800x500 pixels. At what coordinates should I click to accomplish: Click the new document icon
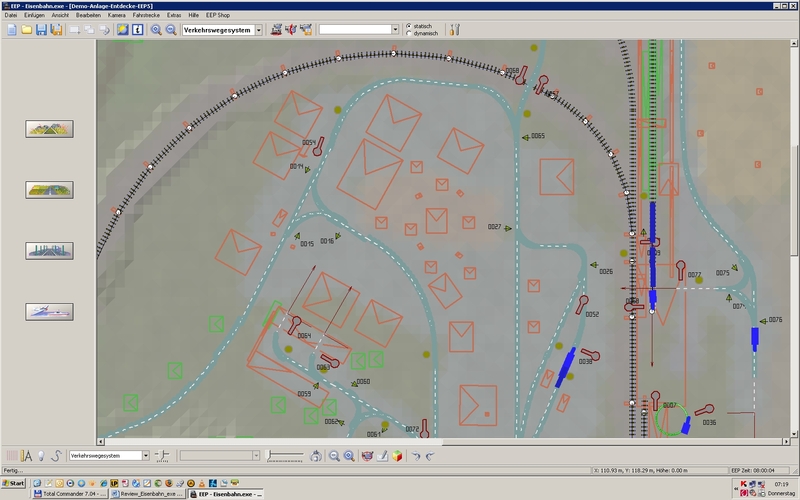pyautogui.click(x=12, y=30)
